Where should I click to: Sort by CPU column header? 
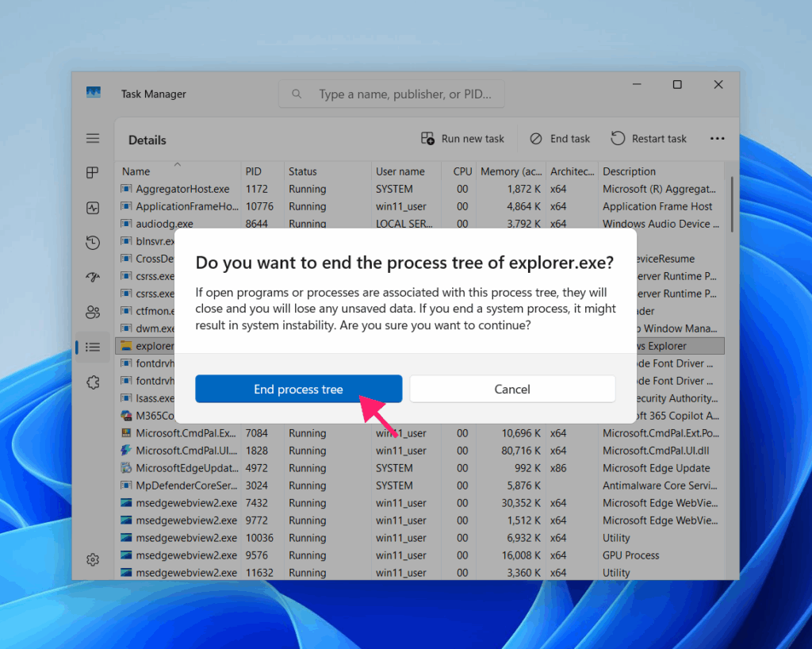[x=459, y=171]
